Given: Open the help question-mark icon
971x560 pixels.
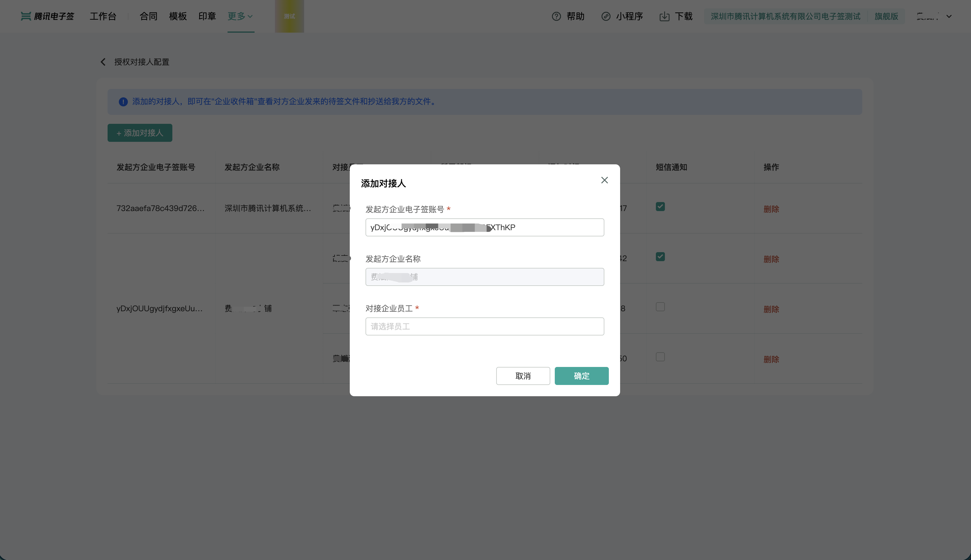Looking at the screenshot, I should click(x=556, y=16).
